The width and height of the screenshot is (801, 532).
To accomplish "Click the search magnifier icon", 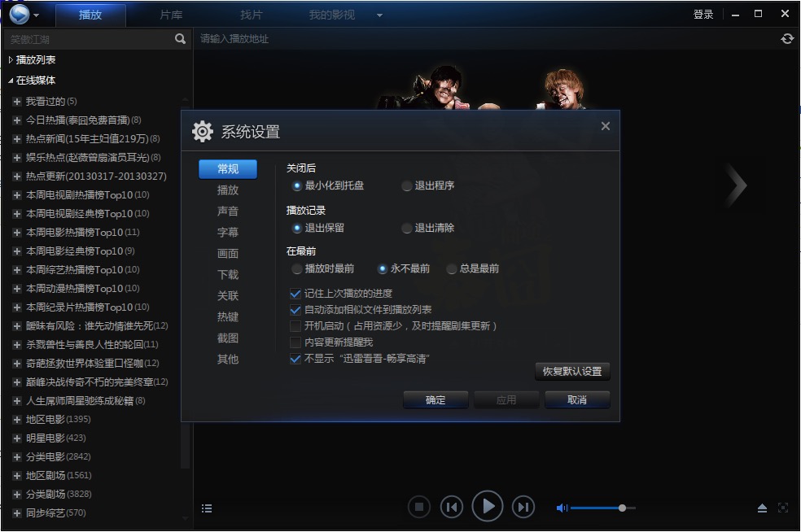I will point(180,38).
